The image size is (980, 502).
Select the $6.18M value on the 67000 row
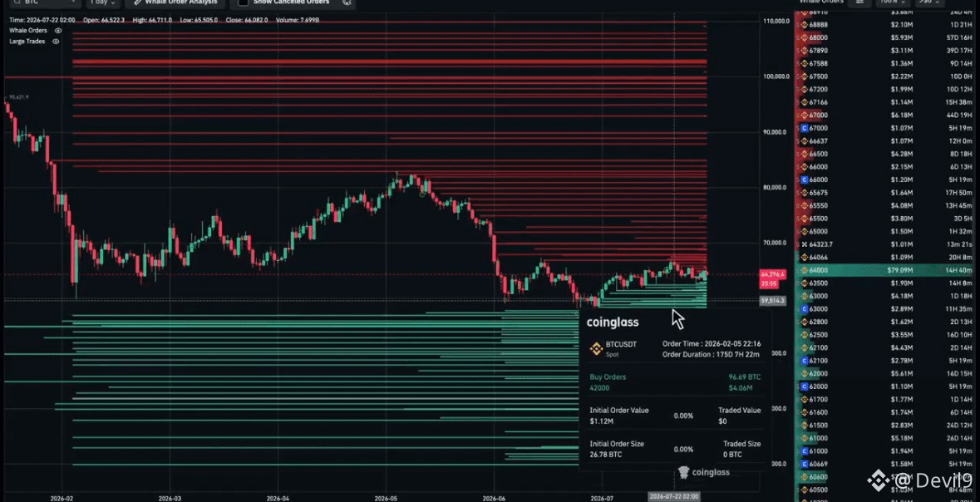(903, 115)
